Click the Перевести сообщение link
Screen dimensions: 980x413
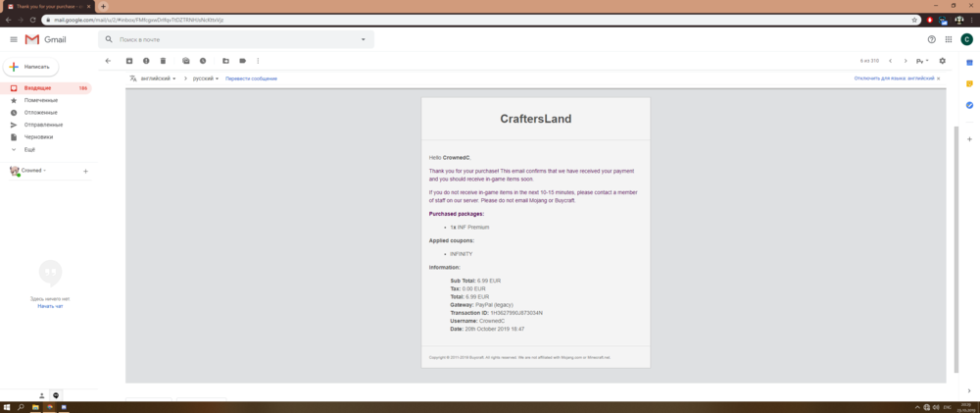tap(251, 78)
